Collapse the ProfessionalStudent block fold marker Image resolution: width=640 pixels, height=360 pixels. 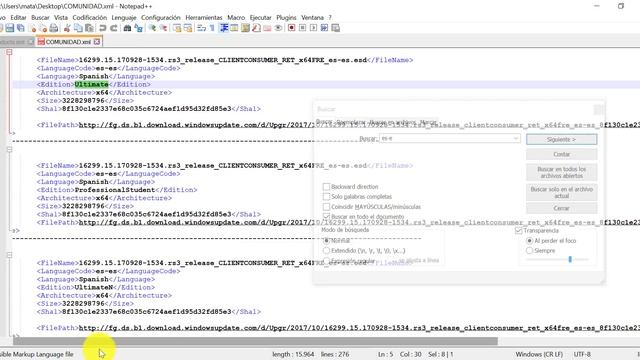click(9, 150)
